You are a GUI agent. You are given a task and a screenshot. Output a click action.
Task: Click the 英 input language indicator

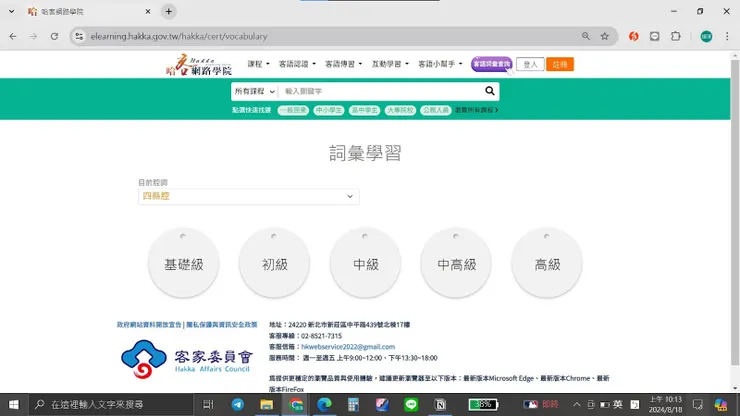click(x=618, y=405)
